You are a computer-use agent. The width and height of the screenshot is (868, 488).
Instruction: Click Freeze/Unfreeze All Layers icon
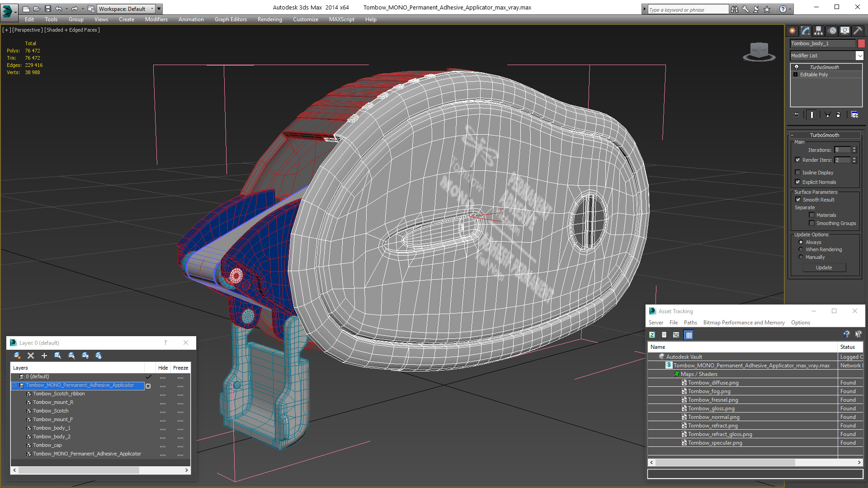99,356
